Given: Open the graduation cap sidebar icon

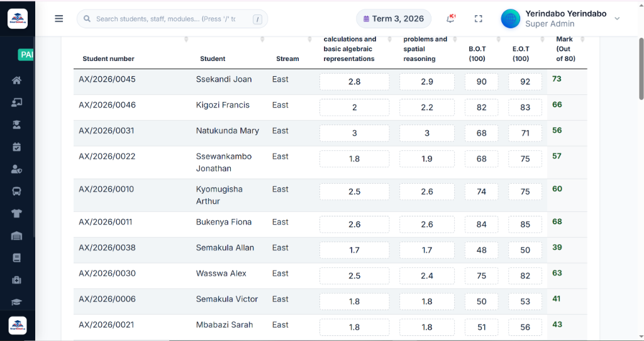Looking at the screenshot, I should coord(16,302).
